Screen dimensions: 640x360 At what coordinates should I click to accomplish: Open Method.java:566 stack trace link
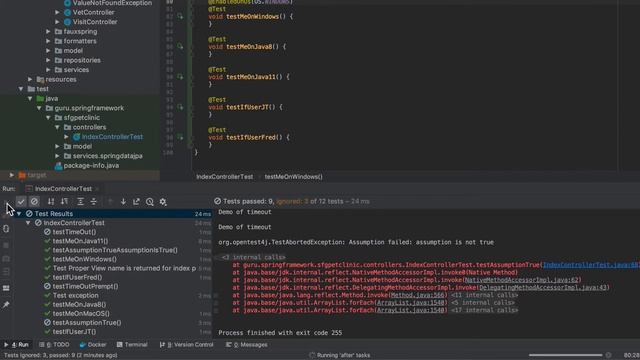tap(417, 295)
